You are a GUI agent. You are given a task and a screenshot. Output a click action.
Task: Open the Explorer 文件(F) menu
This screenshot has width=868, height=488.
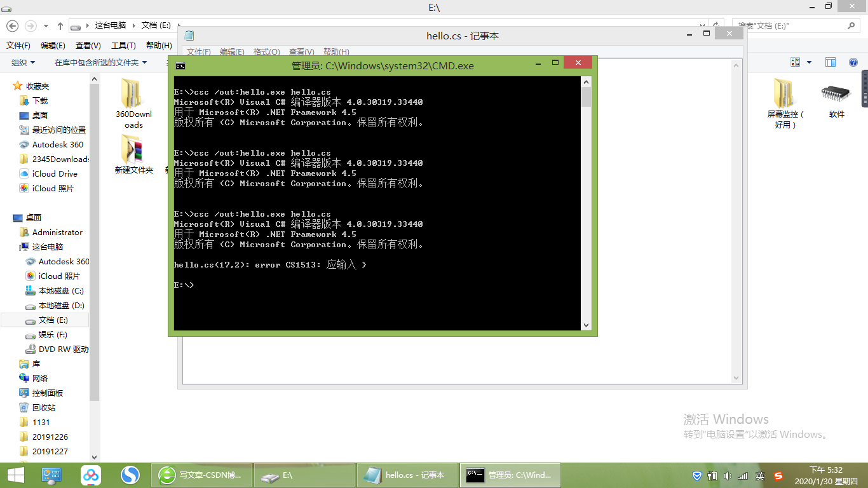coord(18,46)
